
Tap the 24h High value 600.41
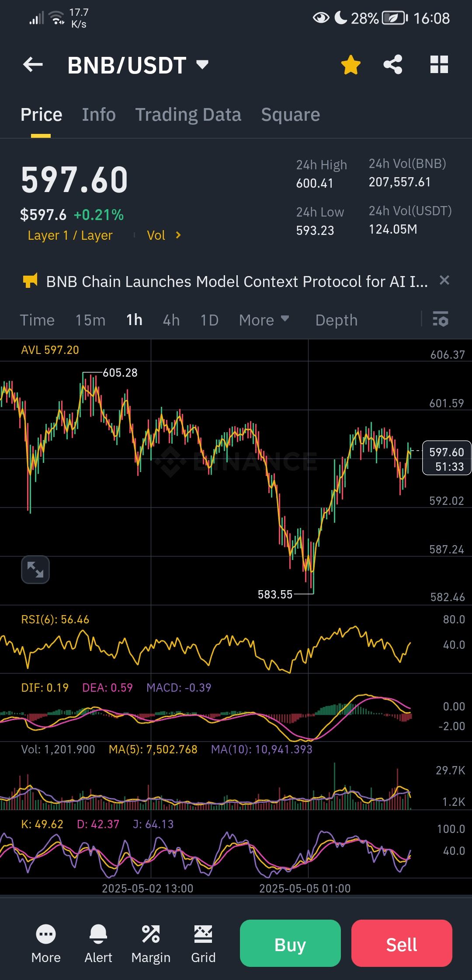click(x=315, y=183)
